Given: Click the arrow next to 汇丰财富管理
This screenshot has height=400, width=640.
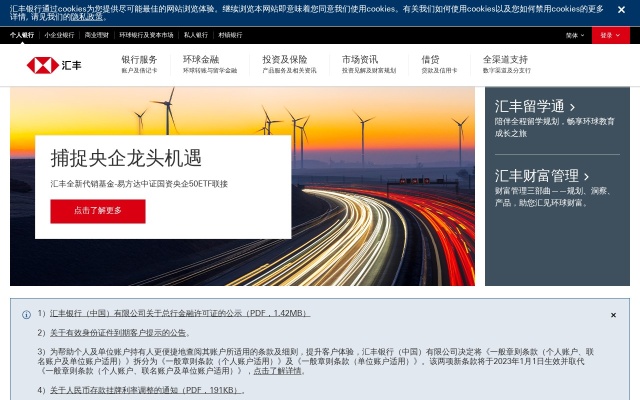Looking at the screenshot, I should [x=587, y=176].
